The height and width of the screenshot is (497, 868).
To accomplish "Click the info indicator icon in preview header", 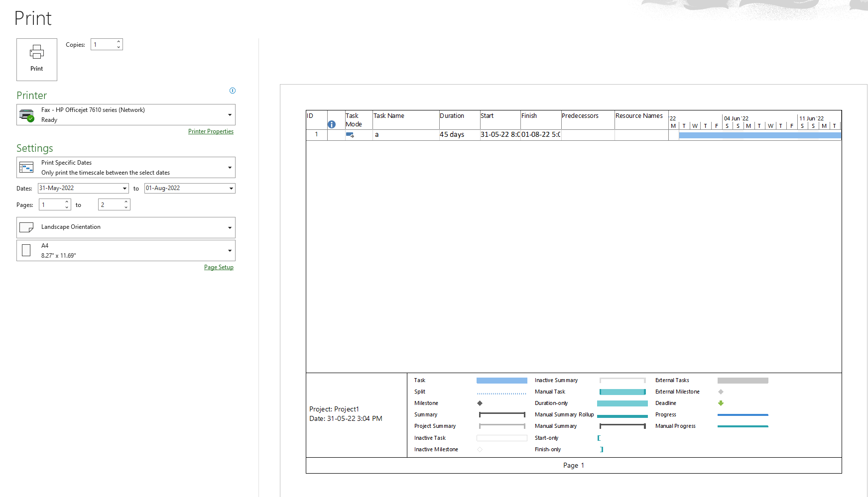I will click(x=332, y=124).
